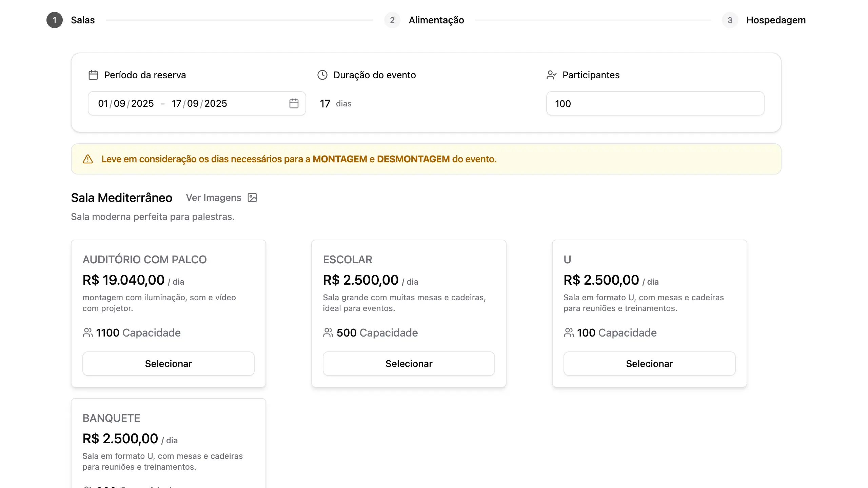Edit the start date 01/09/2025
The width and height of the screenshot is (868, 488).
126,103
